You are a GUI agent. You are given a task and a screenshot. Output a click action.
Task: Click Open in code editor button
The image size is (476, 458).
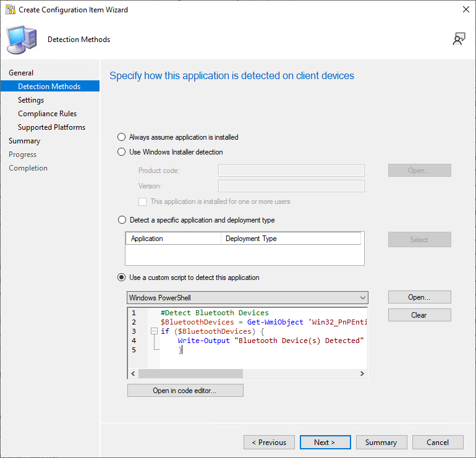(185, 391)
